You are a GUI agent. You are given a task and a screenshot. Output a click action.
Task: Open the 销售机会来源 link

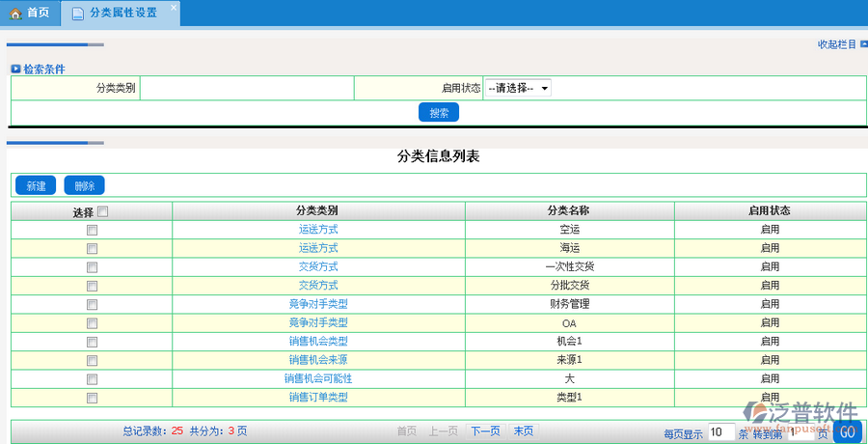318,360
